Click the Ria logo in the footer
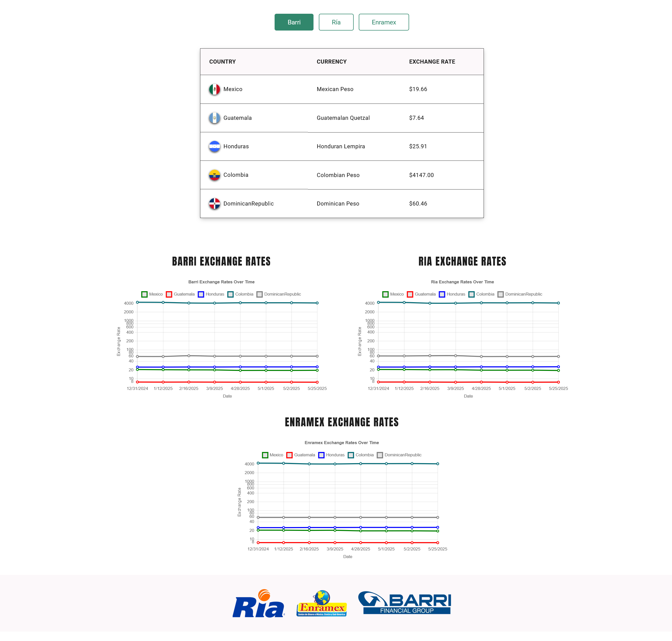Image resolution: width=672 pixels, height=641 pixels. 259,603
